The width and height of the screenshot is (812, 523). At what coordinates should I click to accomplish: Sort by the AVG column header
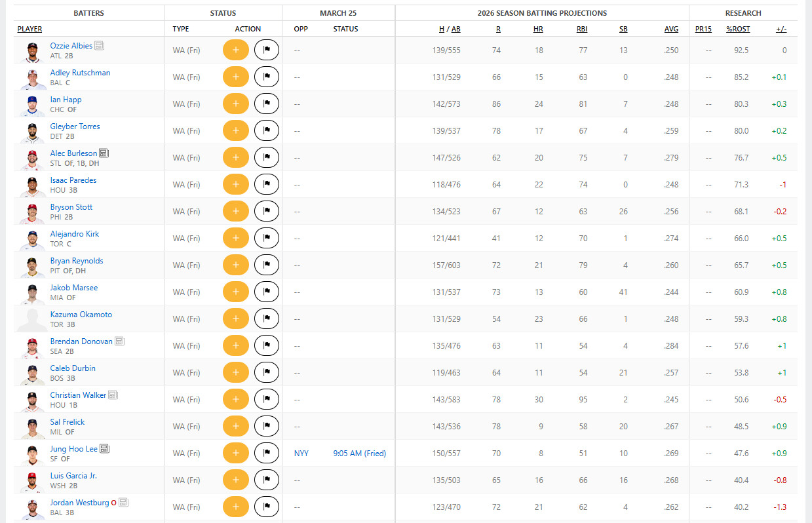pyautogui.click(x=671, y=29)
